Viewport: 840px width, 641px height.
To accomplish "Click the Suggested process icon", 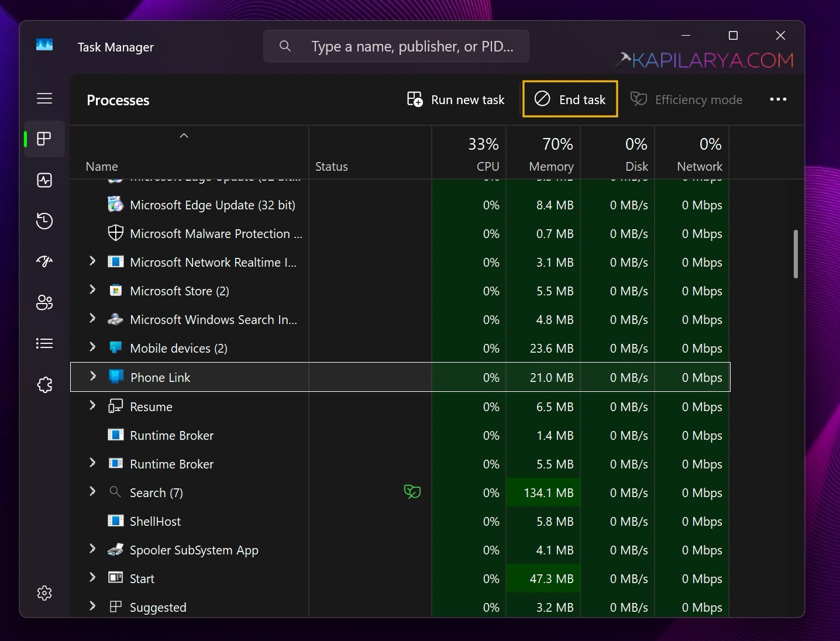I will pyautogui.click(x=116, y=606).
